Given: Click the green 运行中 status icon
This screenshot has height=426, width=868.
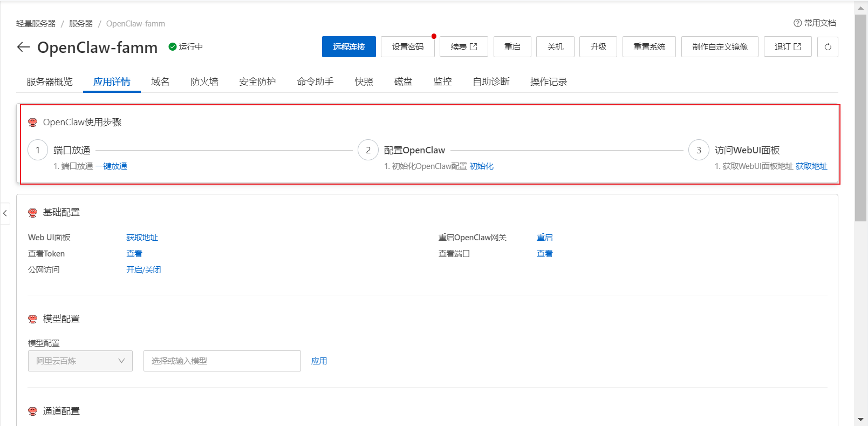Looking at the screenshot, I should click(173, 47).
